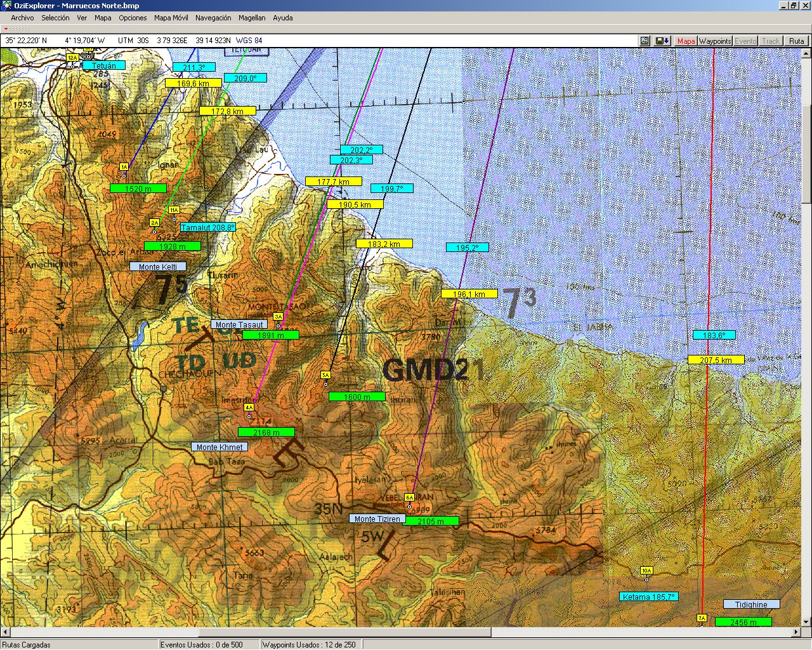Click the save floppy disk icon
This screenshot has height=650, width=812.
(662, 41)
